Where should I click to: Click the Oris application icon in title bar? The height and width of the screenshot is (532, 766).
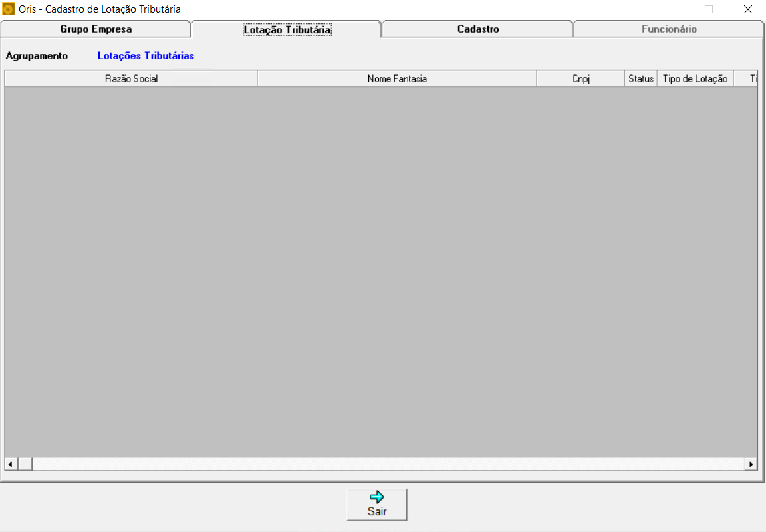pyautogui.click(x=9, y=9)
